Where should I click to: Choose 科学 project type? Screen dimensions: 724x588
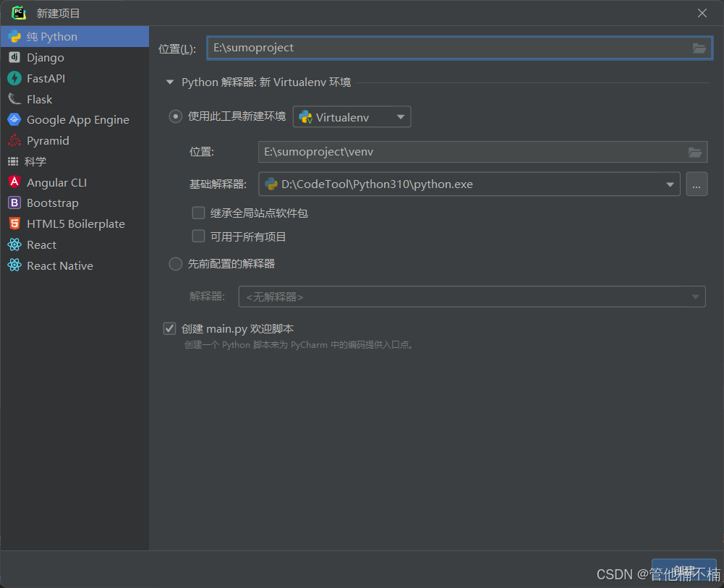(x=74, y=161)
